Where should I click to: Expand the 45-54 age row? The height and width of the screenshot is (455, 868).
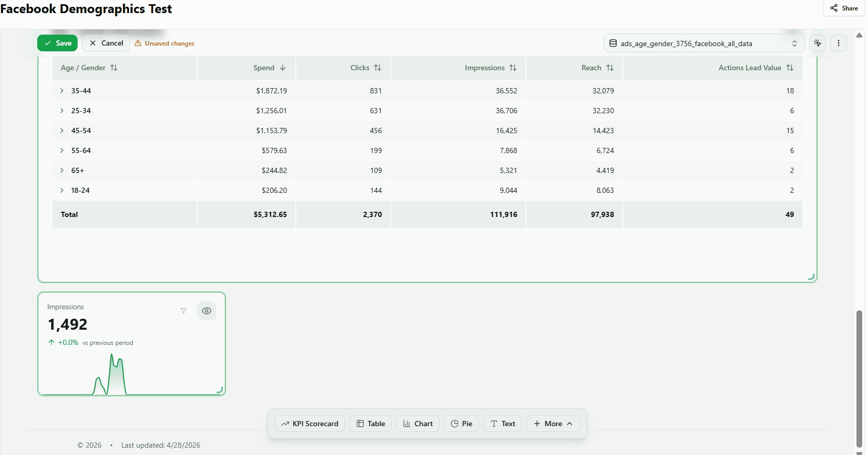[x=62, y=131]
